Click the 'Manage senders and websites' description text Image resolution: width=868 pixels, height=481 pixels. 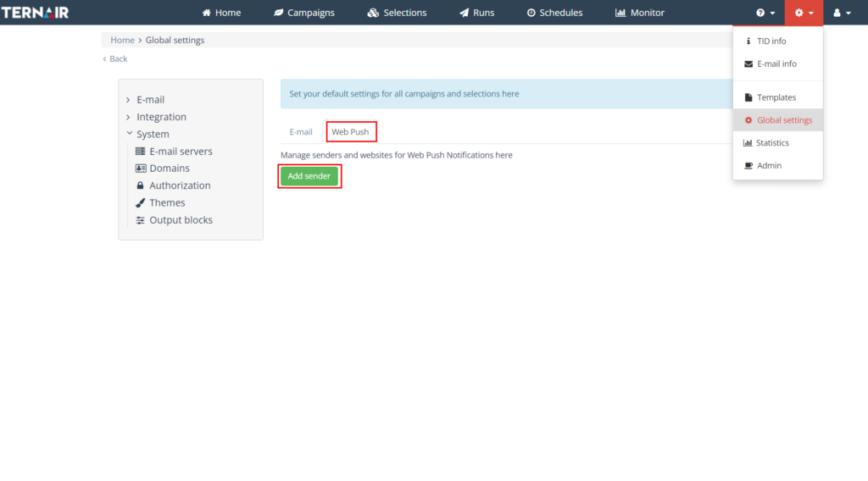pos(397,155)
